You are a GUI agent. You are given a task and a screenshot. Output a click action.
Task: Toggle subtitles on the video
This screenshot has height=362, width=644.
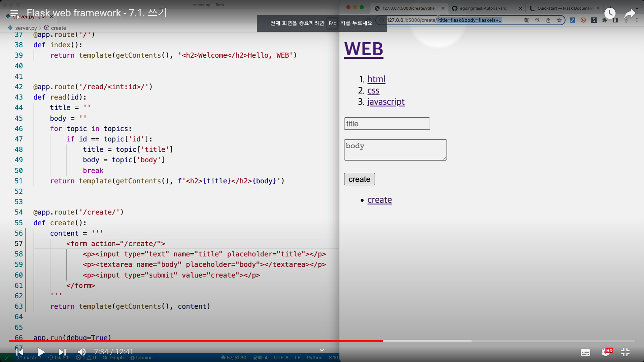[x=585, y=352]
